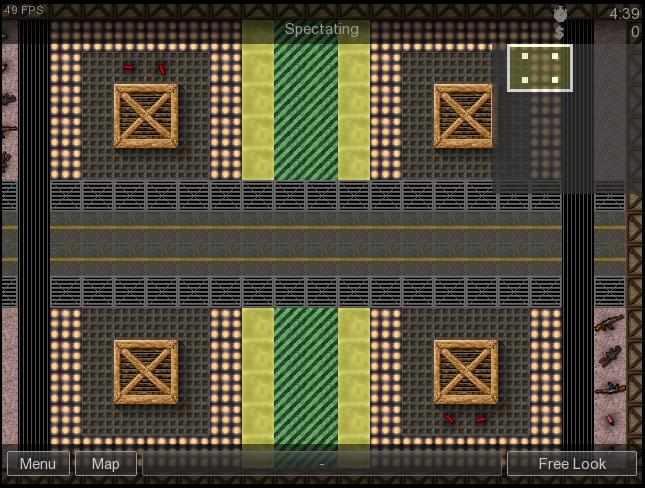Click the Spectating label
The width and height of the screenshot is (645, 488).
coord(322,29)
